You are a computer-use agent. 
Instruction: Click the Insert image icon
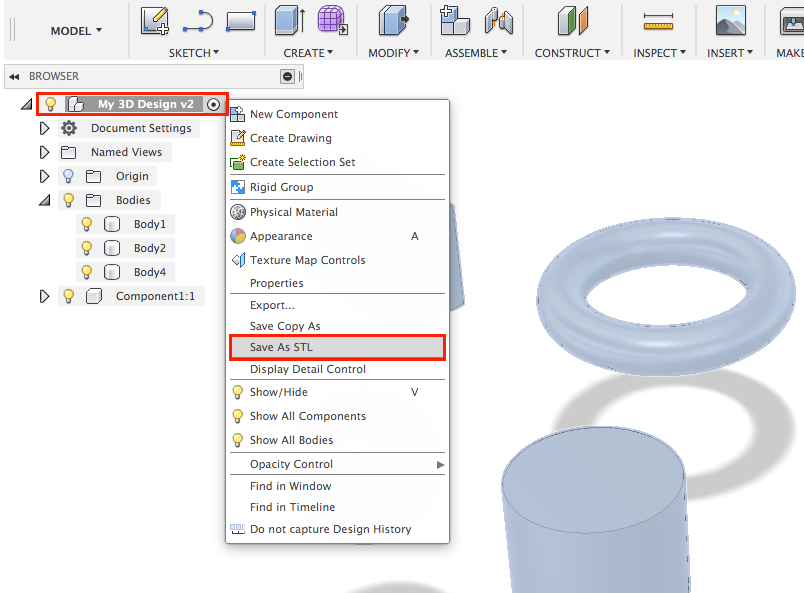click(730, 20)
